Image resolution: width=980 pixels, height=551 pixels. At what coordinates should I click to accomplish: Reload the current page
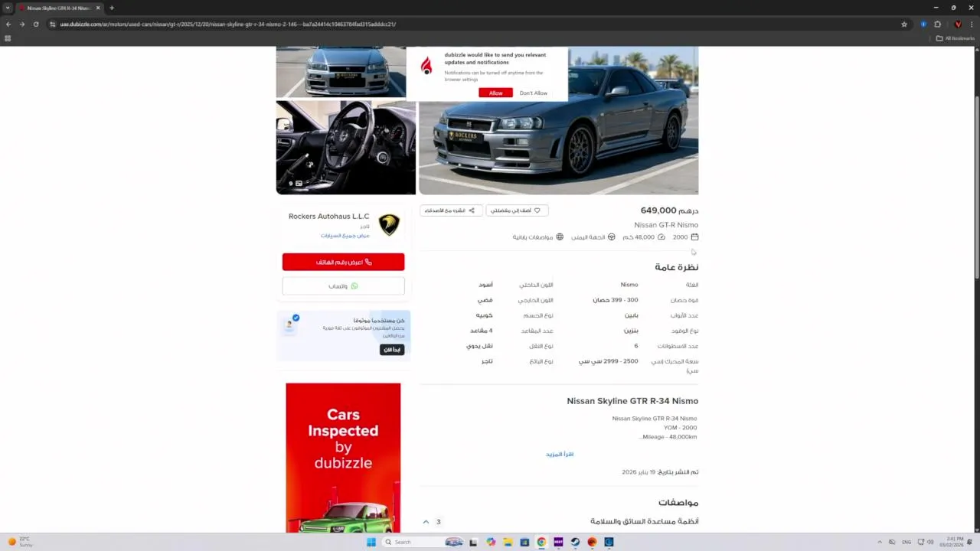(35, 24)
